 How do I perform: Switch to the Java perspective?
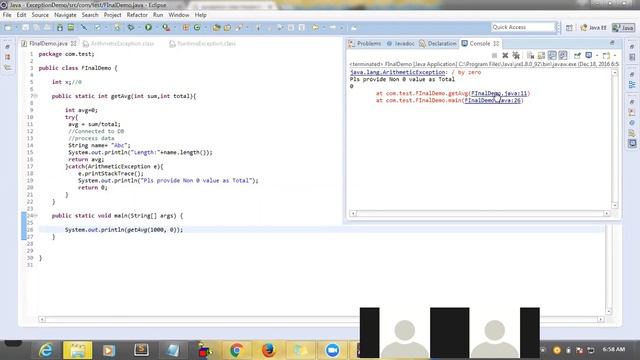click(624, 28)
